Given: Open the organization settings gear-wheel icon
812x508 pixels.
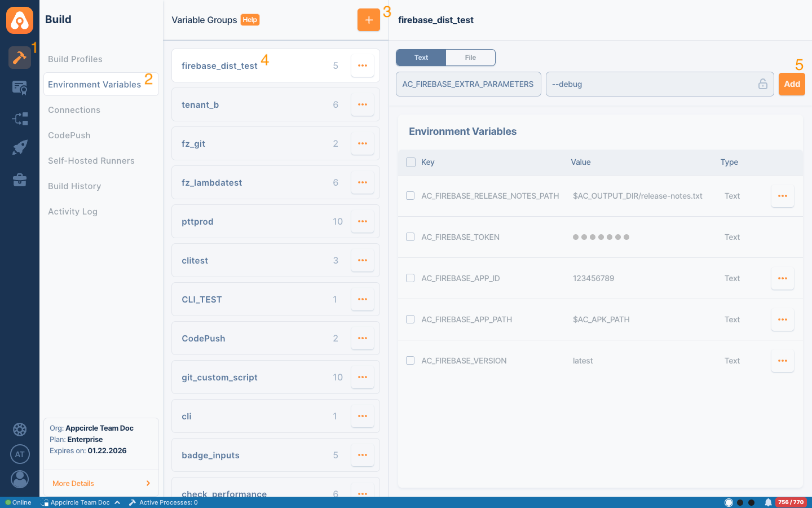Looking at the screenshot, I should 20,430.
